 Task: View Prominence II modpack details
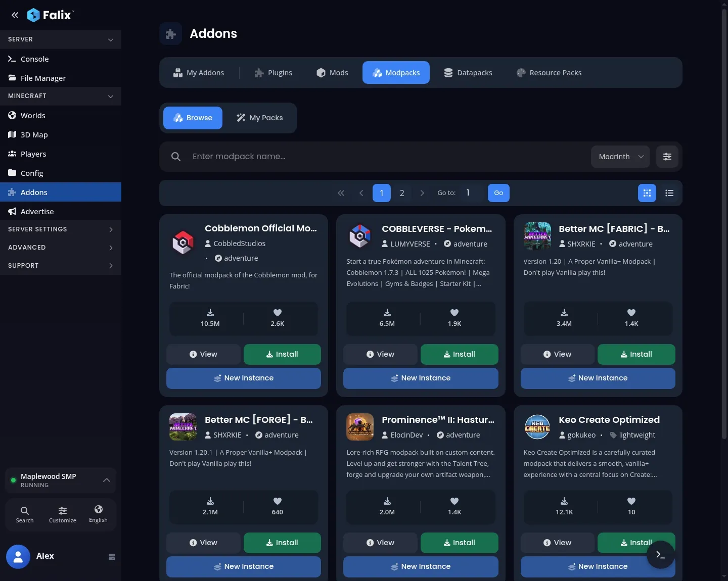point(380,543)
